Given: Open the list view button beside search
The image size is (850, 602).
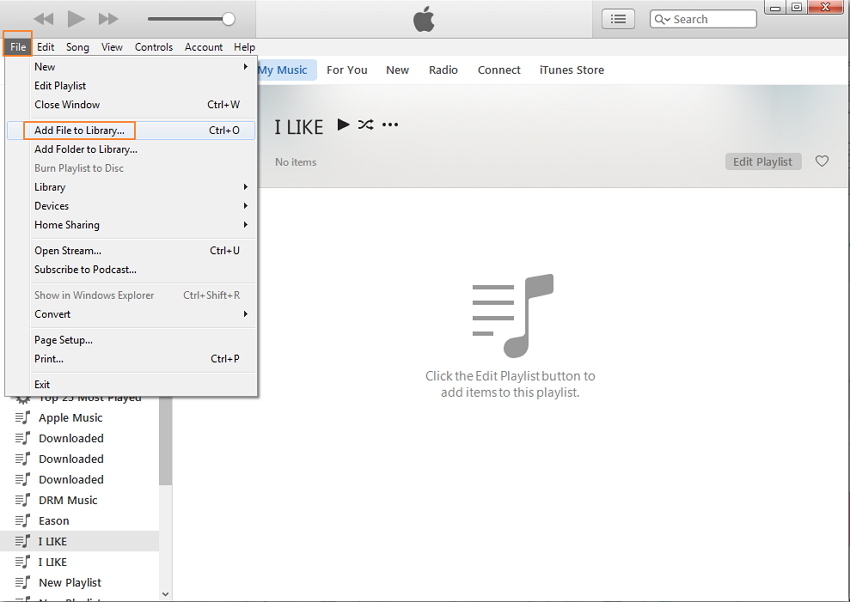Looking at the screenshot, I should (618, 19).
